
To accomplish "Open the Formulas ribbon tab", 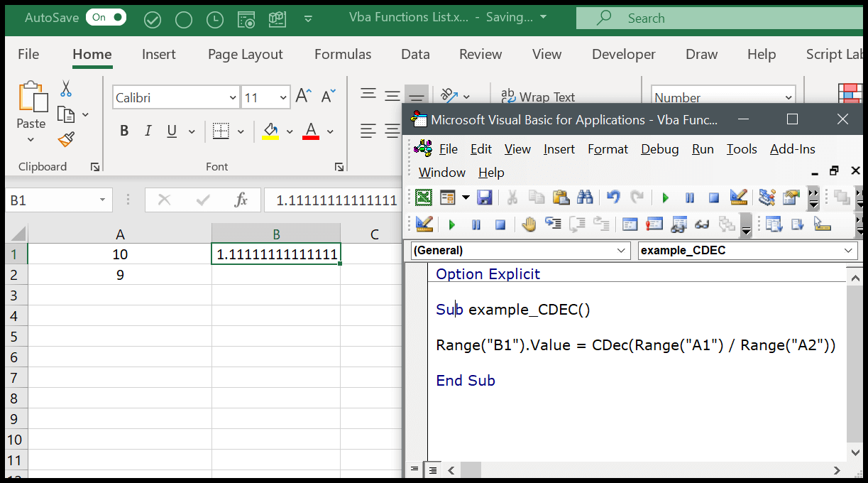I will point(343,54).
